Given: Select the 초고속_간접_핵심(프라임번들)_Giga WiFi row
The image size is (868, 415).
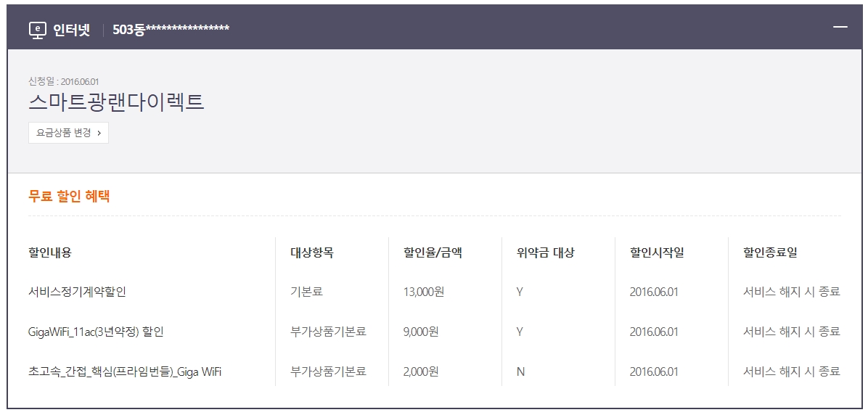Looking at the screenshot, I should point(125,371).
